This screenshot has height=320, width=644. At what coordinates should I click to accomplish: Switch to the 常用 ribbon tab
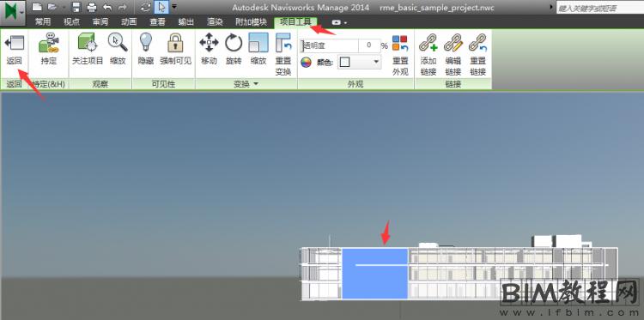[43, 22]
